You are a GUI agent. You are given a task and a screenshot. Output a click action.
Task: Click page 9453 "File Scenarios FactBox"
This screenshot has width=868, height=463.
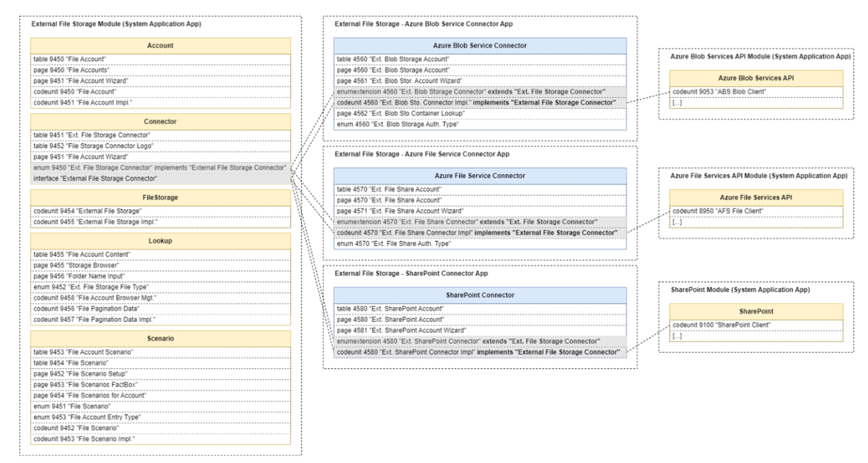tap(161, 384)
